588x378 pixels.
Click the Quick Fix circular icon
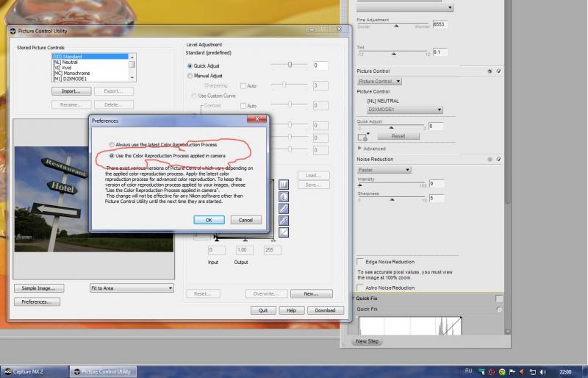[x=499, y=310]
